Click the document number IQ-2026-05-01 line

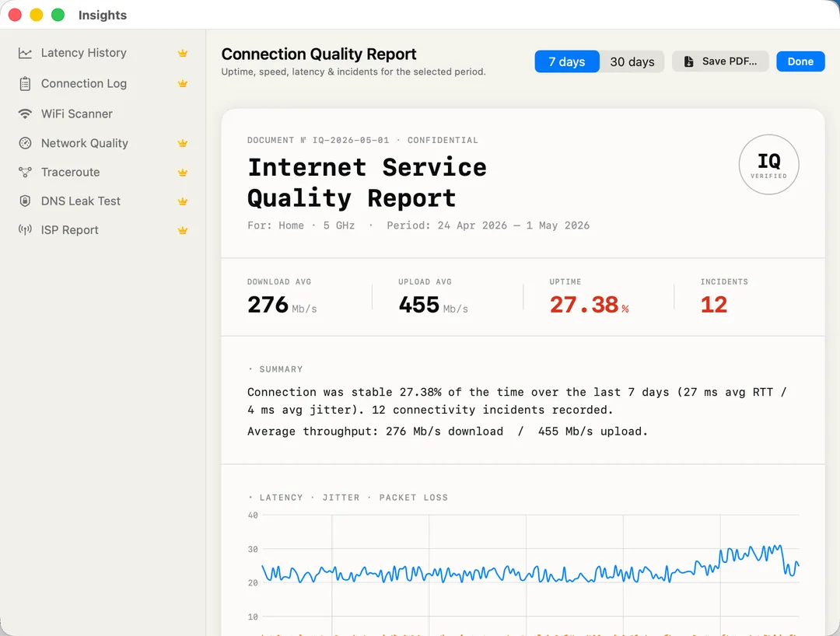(362, 140)
